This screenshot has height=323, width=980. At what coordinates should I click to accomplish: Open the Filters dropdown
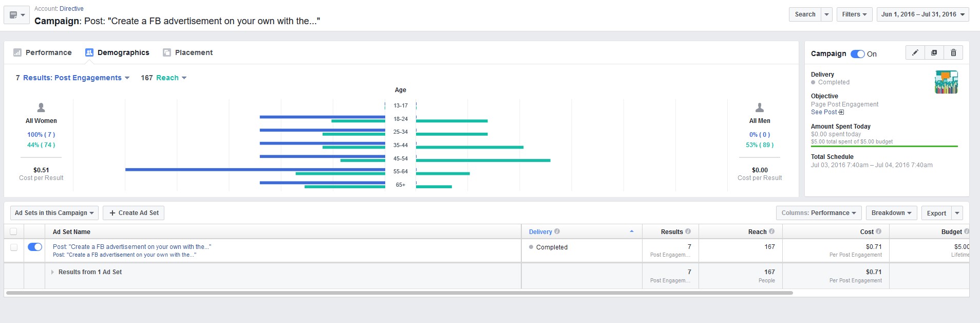(855, 14)
